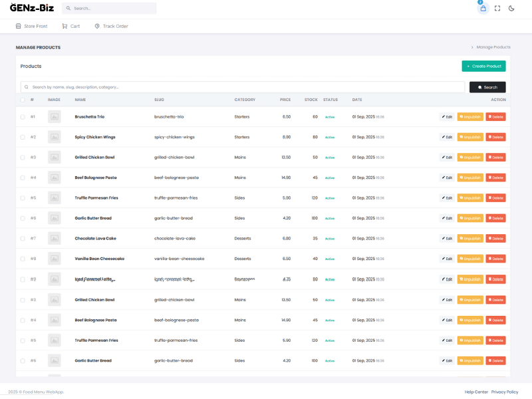Go to the Cart tab
532x399 pixels.
[x=70, y=26]
